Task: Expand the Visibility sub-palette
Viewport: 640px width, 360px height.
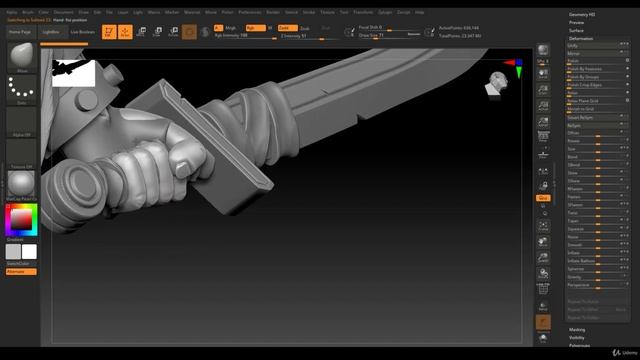Action: (x=576, y=338)
